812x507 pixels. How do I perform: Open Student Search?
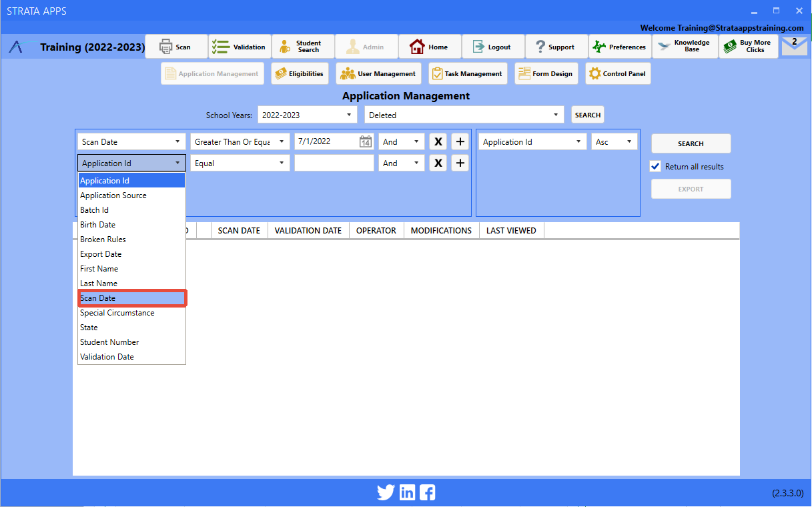pos(303,47)
